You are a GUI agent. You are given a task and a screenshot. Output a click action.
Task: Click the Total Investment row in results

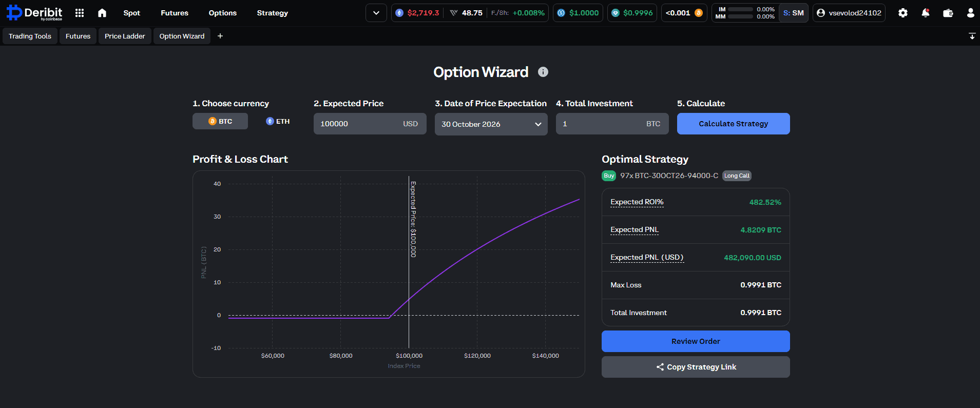click(696, 313)
